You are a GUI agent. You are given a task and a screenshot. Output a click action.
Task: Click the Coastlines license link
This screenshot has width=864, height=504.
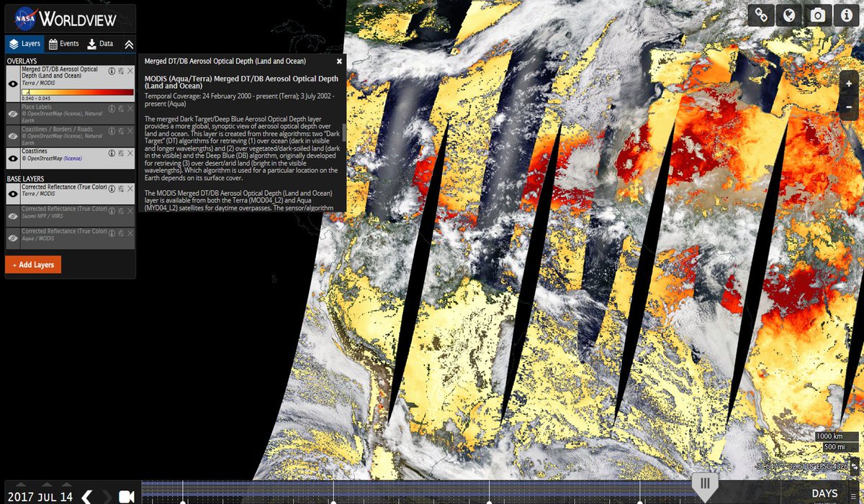pyautogui.click(x=73, y=158)
